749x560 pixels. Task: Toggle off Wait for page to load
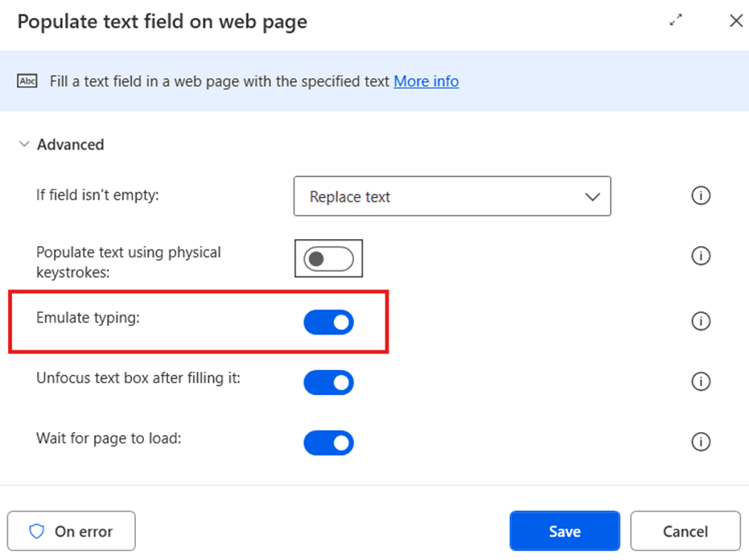tap(328, 443)
